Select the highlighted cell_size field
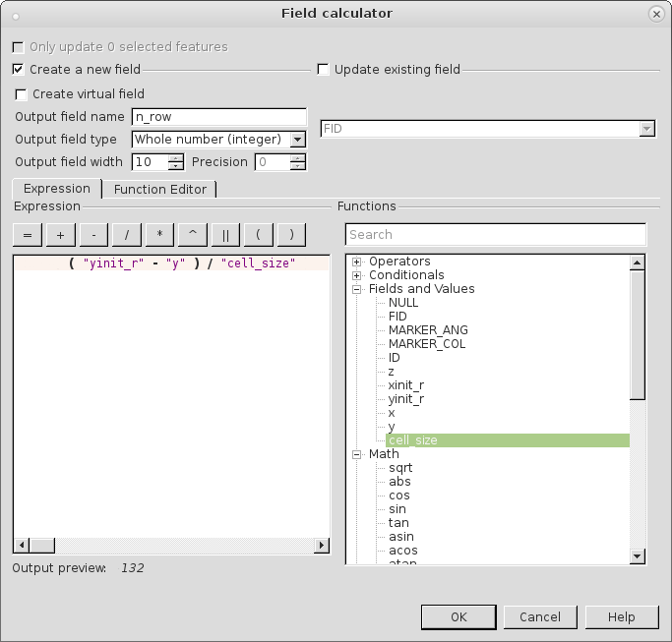This screenshot has width=672, height=642. tap(508, 440)
